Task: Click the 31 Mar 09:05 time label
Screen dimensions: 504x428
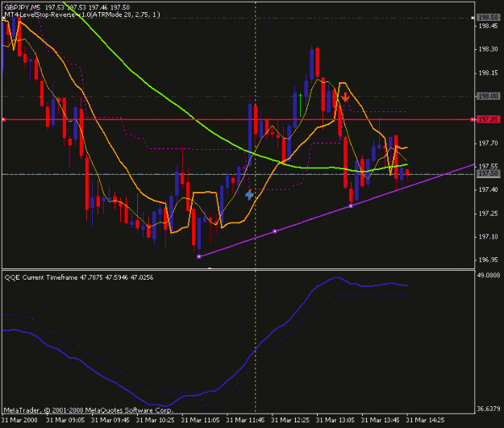Action: pyautogui.click(x=65, y=420)
